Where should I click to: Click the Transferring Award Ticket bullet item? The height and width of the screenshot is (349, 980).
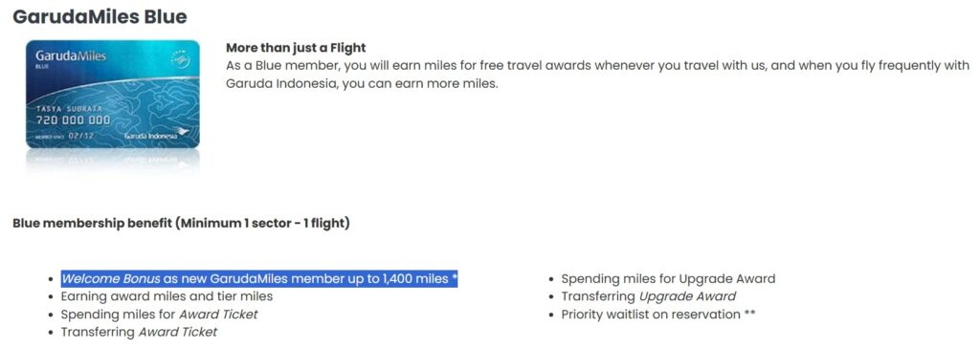point(139,332)
